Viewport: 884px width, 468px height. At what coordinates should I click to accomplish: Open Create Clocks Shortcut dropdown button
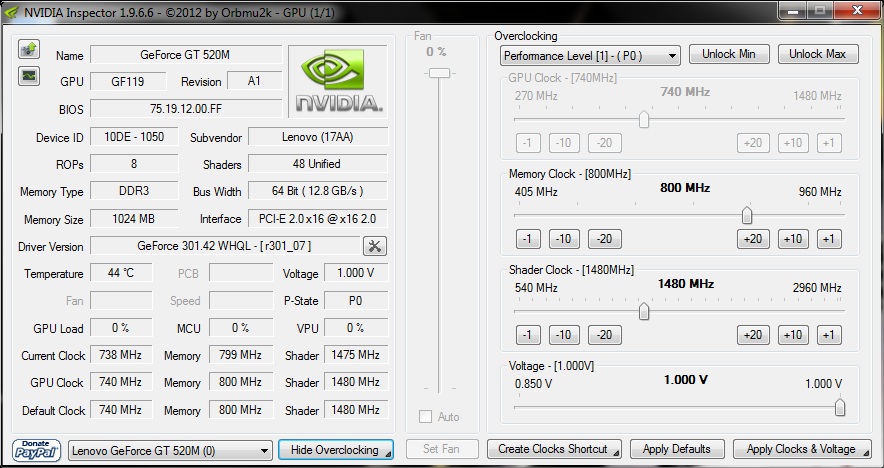point(558,449)
